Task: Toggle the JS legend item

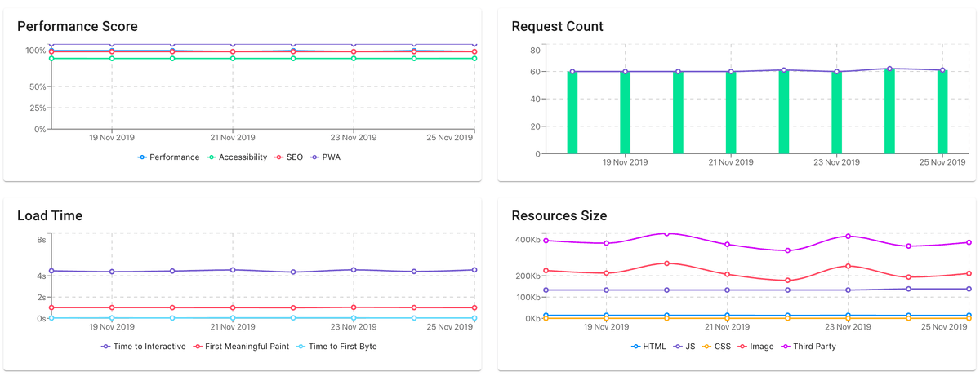Action: tap(684, 346)
